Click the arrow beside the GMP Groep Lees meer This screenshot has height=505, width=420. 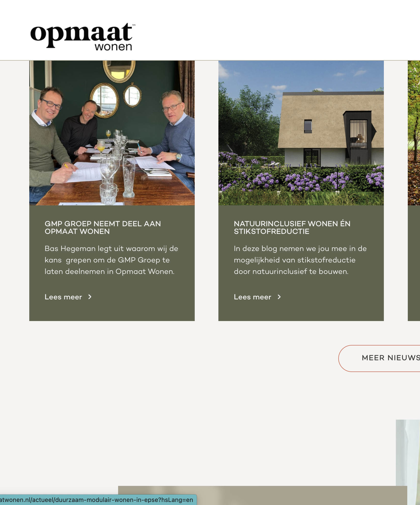[x=90, y=297]
